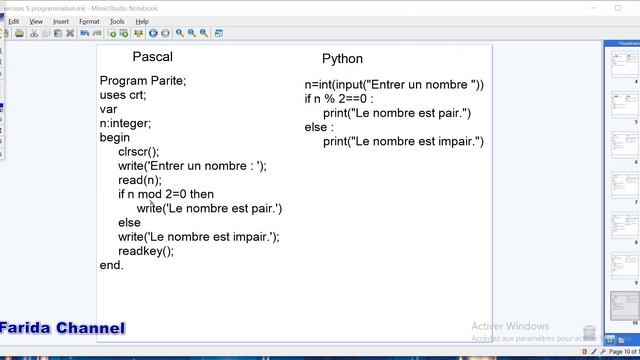Maximize the MimioStudio Notebook window
This screenshot has width=640, height=360.
coord(618,8)
